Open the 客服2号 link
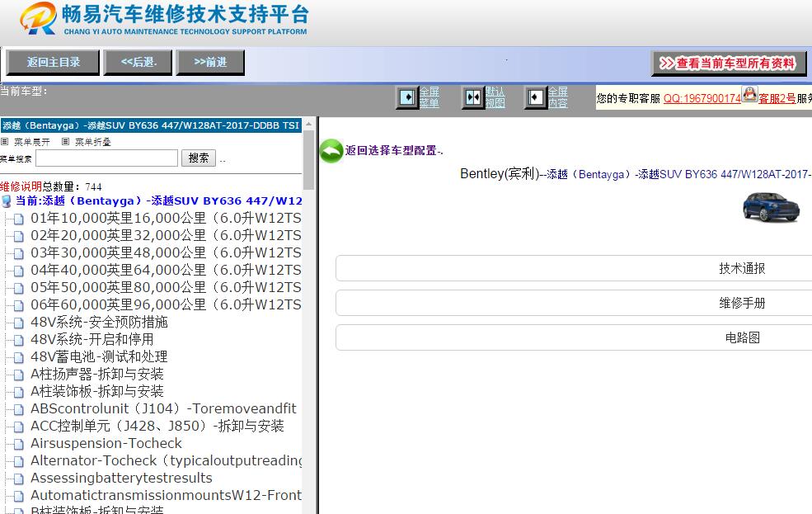This screenshot has width=812, height=514. point(777,98)
